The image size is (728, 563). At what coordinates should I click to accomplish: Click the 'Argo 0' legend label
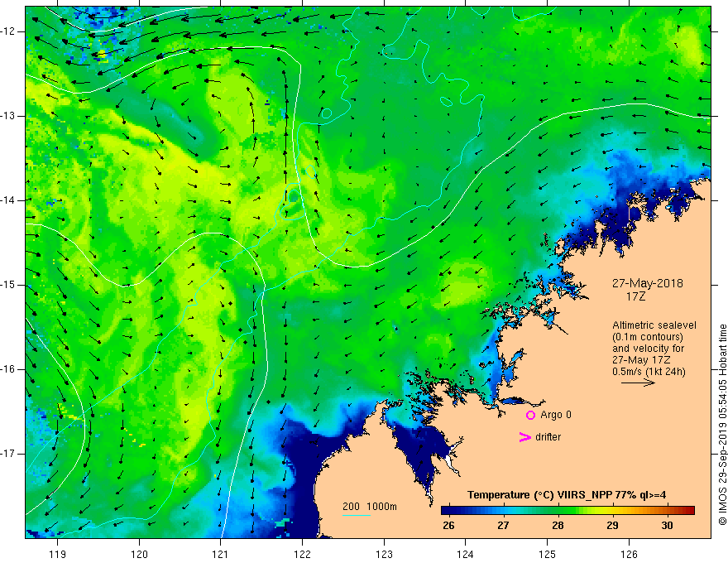coord(556,415)
